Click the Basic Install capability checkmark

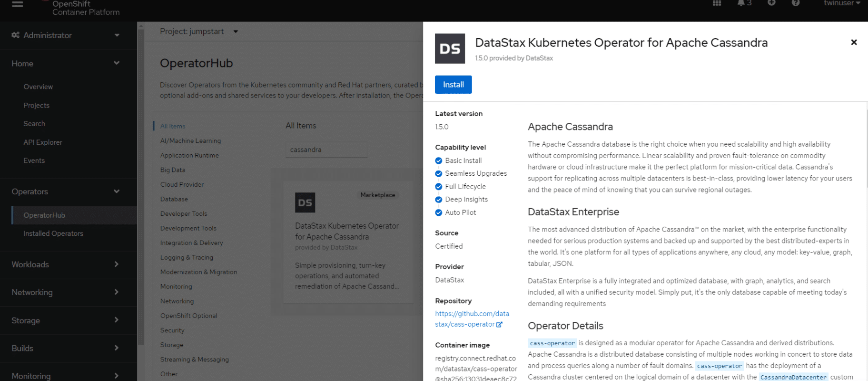click(439, 161)
